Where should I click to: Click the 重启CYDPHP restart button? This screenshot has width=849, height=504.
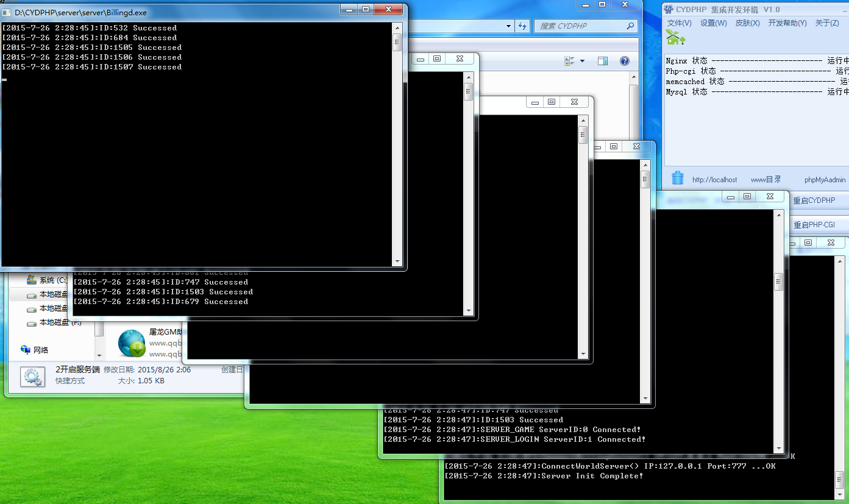(814, 201)
